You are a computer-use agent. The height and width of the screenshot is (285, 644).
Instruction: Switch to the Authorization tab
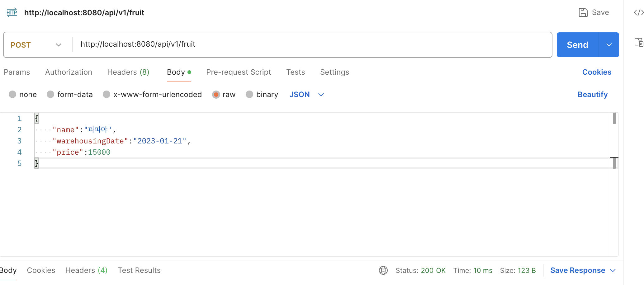[69, 72]
